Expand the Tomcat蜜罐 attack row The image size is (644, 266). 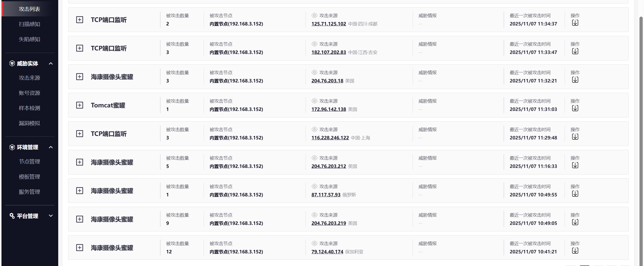(x=80, y=105)
